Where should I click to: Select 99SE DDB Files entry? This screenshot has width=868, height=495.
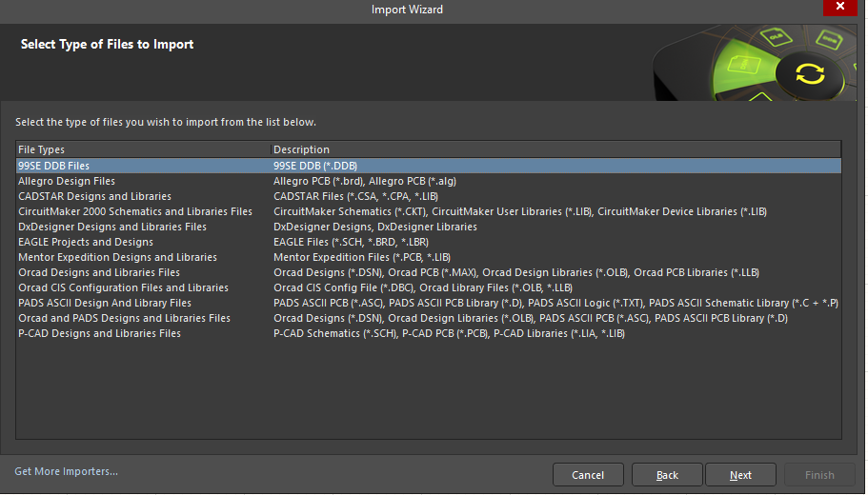point(53,166)
